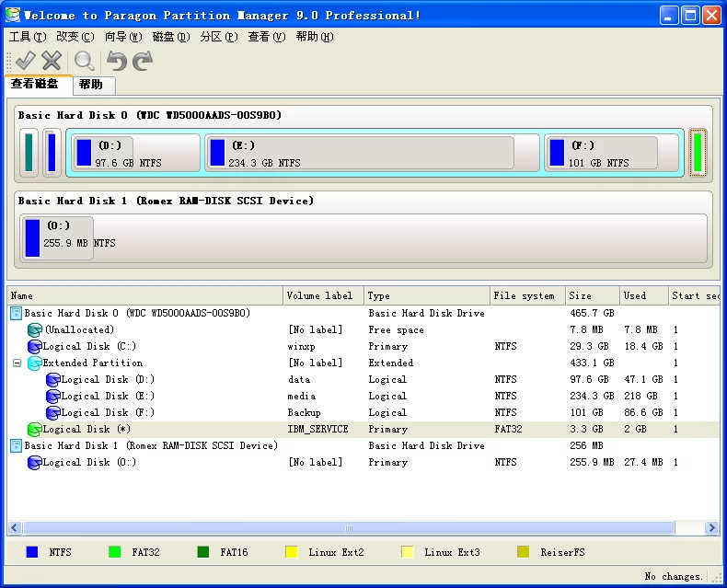727x588 pixels.
Task: Select the (D:) 97.6 GB NTFS partition block
Action: coord(136,153)
